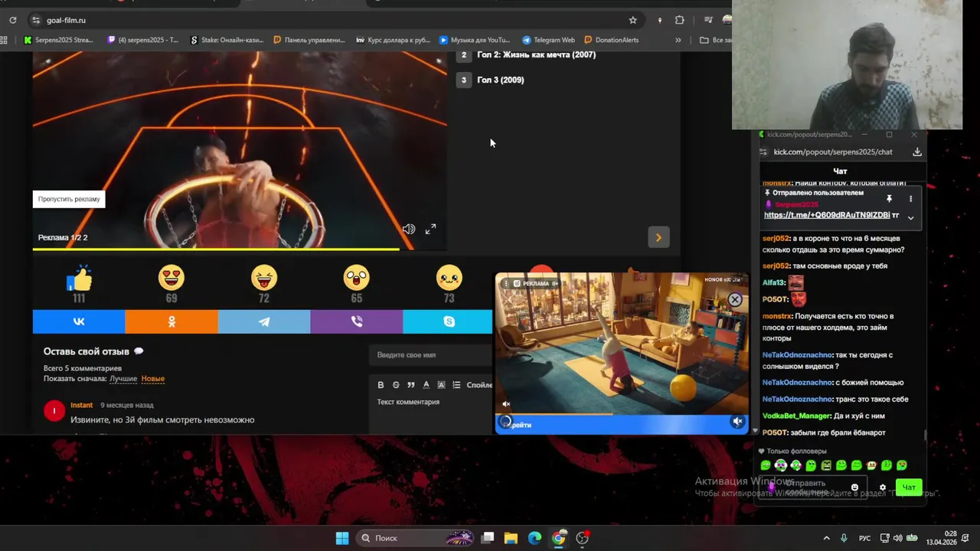Open the Windows Start menu
The height and width of the screenshot is (551, 980).
pyautogui.click(x=342, y=538)
